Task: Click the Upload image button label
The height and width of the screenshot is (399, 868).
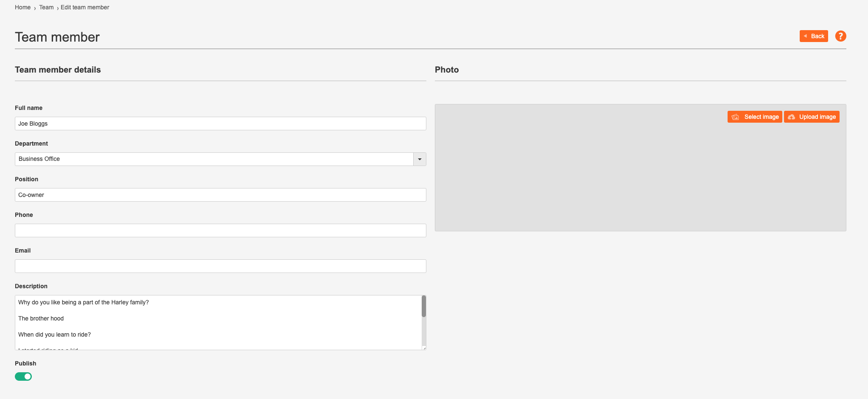Action: 817,117
